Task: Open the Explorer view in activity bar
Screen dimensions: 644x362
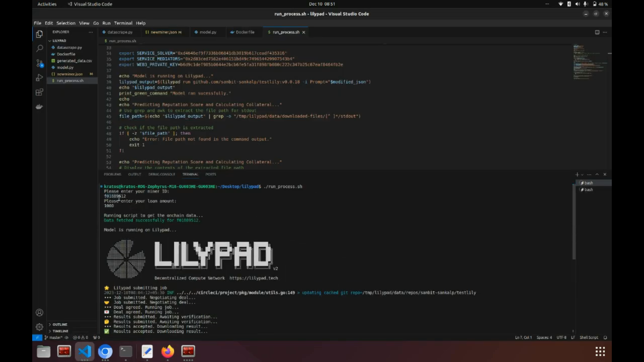Action: [x=39, y=34]
